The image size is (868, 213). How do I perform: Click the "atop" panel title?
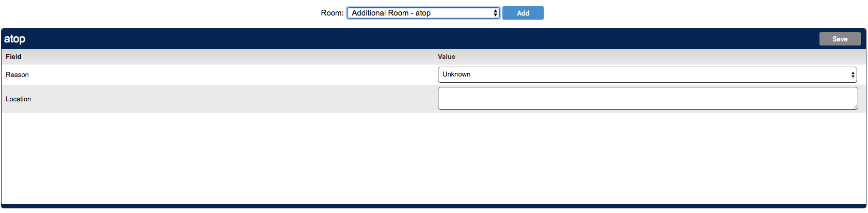(x=14, y=39)
